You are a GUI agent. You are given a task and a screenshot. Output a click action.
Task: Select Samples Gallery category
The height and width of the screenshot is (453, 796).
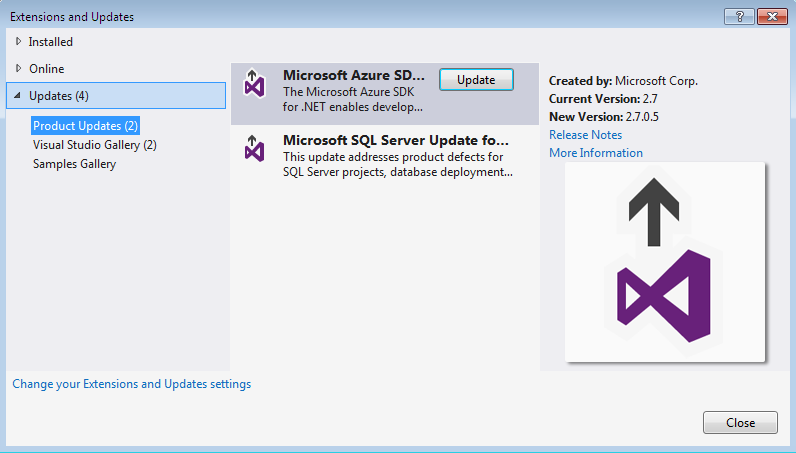tap(74, 164)
